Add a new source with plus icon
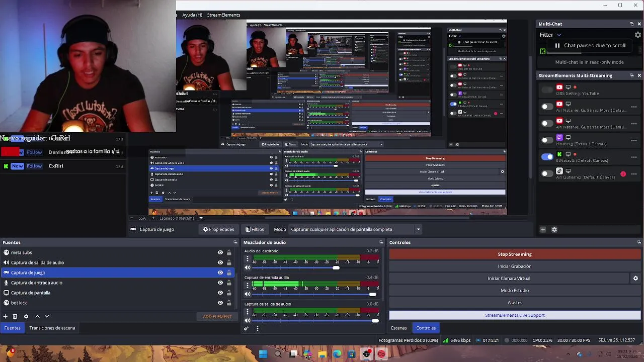Image resolution: width=644 pixels, height=362 pixels. (5, 316)
